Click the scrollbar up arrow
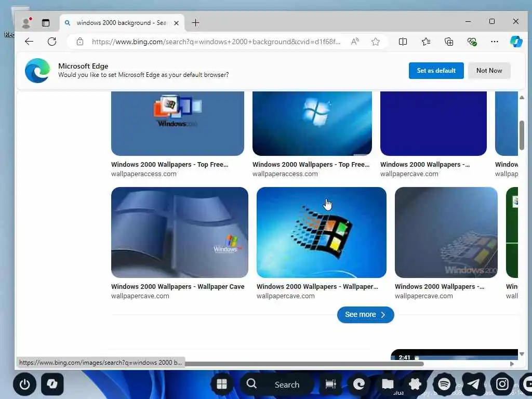Image resolution: width=532 pixels, height=399 pixels. (522, 97)
